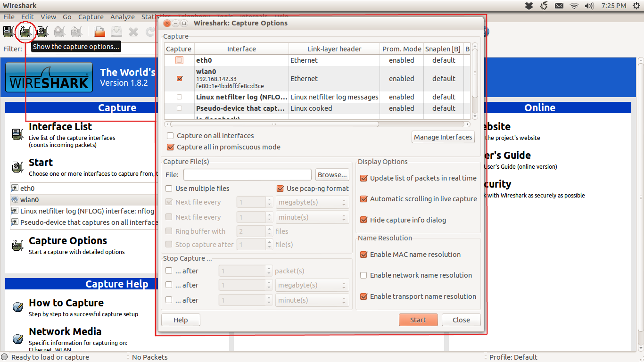This screenshot has width=644, height=362.
Task: Click the open capture file folder icon
Action: coord(99,32)
